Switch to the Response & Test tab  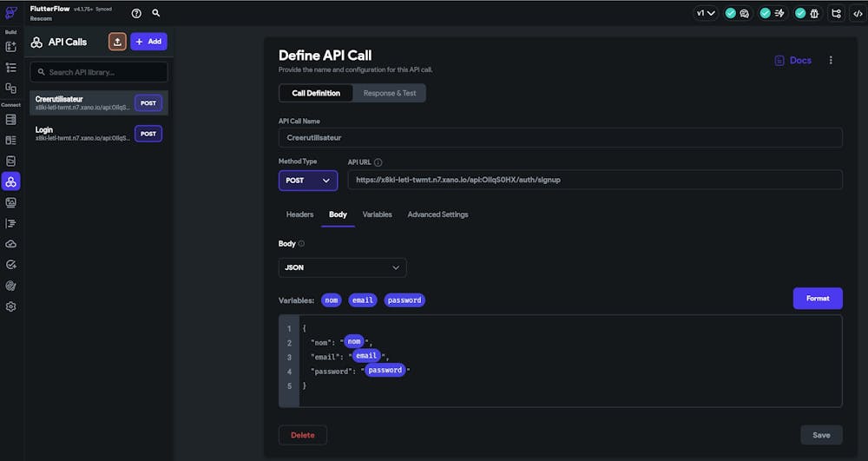tap(389, 93)
